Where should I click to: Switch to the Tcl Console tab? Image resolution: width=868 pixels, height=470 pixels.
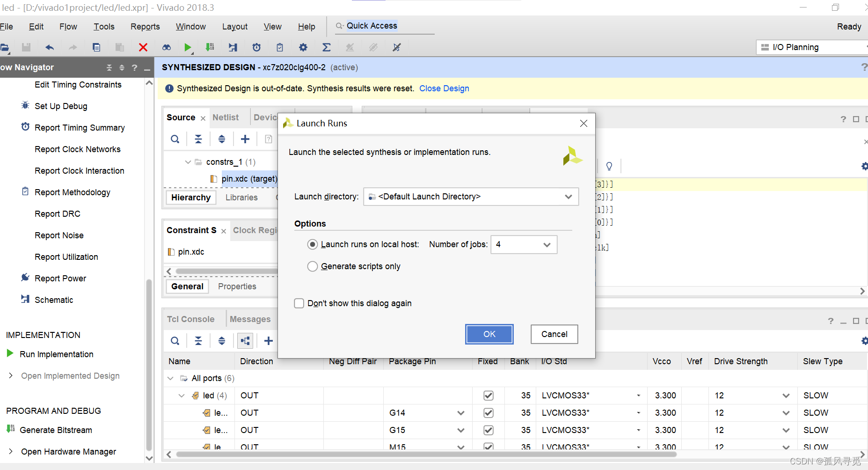[191, 319]
